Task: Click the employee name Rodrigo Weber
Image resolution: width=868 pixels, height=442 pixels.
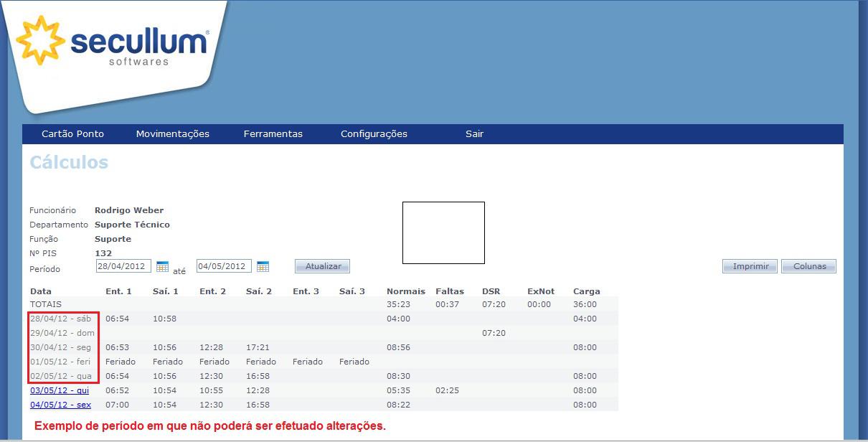Action: click(129, 210)
